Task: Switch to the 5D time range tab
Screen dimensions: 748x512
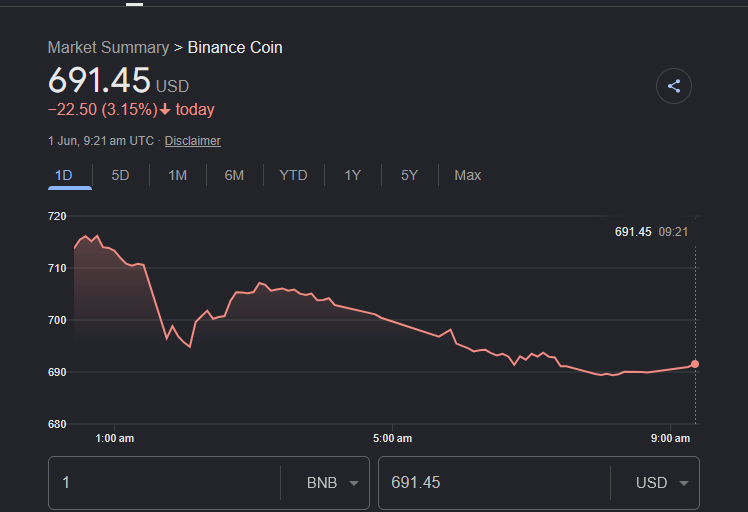Action: tap(120, 175)
